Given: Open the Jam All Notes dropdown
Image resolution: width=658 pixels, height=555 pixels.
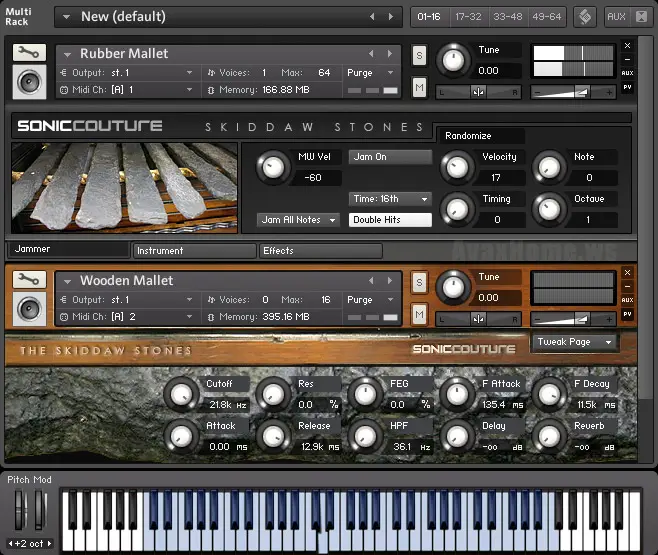Looking at the screenshot, I should tap(298, 220).
